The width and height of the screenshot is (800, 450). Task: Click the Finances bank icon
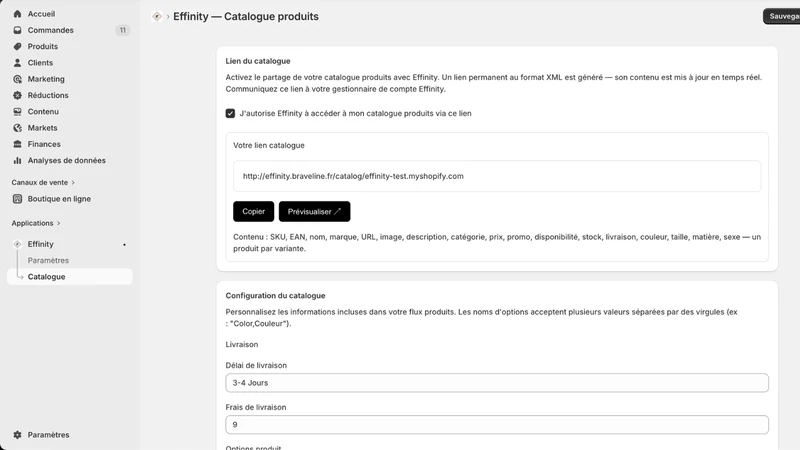click(17, 144)
